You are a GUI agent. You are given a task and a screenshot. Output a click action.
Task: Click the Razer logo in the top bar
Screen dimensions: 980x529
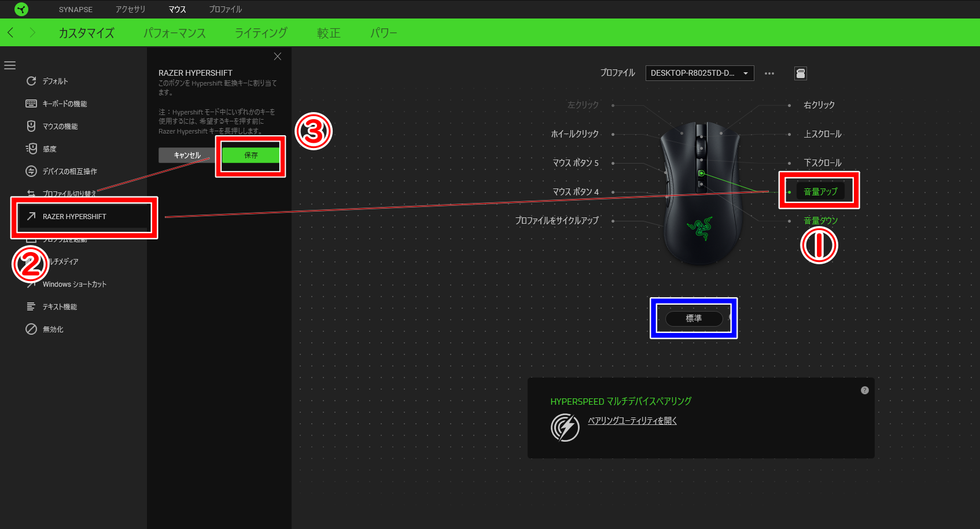pyautogui.click(x=21, y=9)
